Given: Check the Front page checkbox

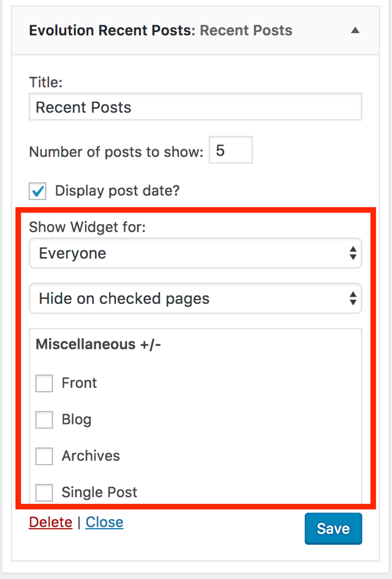Looking at the screenshot, I should pyautogui.click(x=43, y=383).
